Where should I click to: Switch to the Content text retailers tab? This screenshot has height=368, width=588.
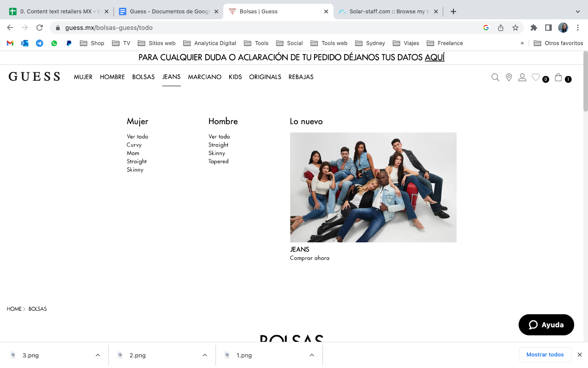point(59,11)
